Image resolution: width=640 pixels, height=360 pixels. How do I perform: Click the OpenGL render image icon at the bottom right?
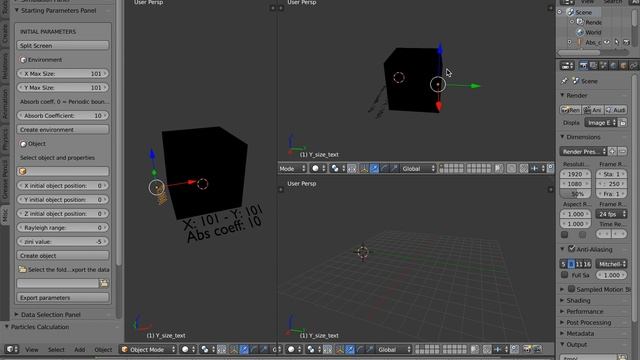pos(527,349)
